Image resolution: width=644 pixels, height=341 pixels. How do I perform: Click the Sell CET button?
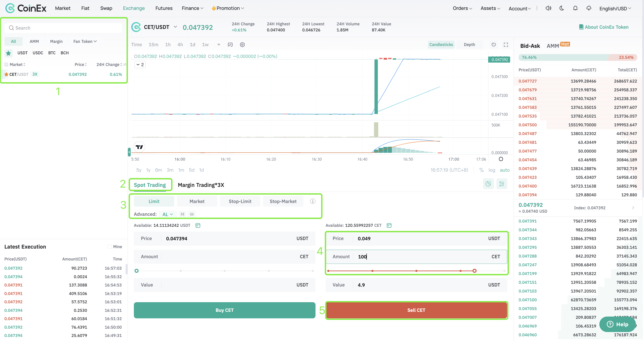[416, 310]
